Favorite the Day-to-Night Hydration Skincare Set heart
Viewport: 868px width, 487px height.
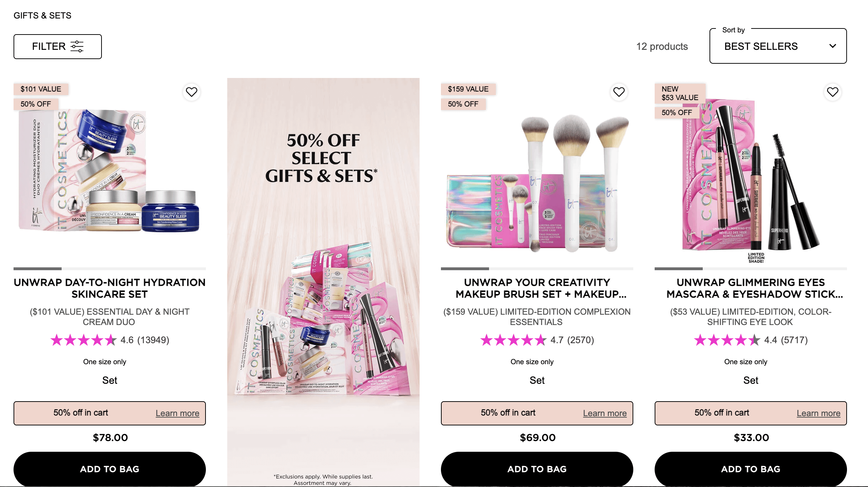coord(192,92)
